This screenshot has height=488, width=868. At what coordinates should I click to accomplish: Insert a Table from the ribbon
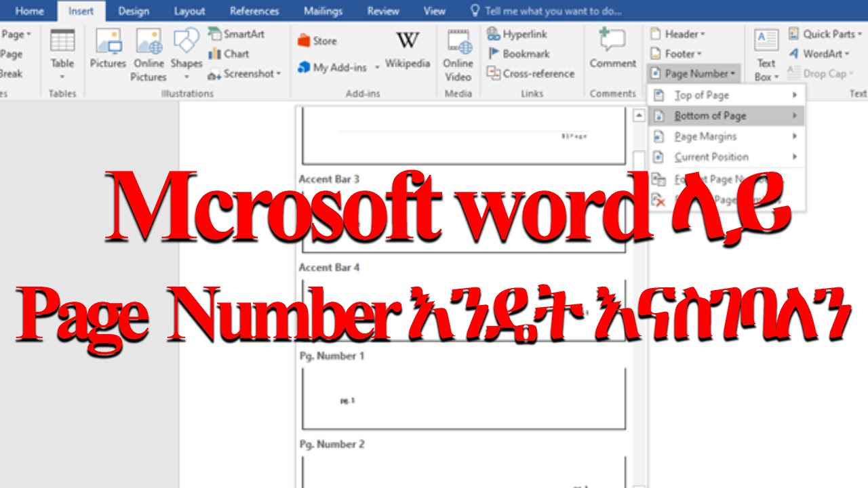coord(62,56)
